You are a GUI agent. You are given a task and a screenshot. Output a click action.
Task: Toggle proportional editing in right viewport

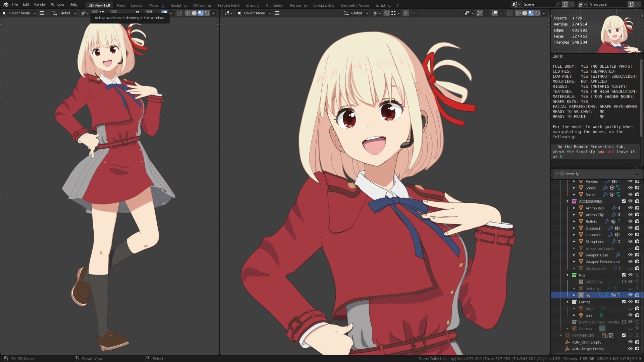(x=406, y=13)
